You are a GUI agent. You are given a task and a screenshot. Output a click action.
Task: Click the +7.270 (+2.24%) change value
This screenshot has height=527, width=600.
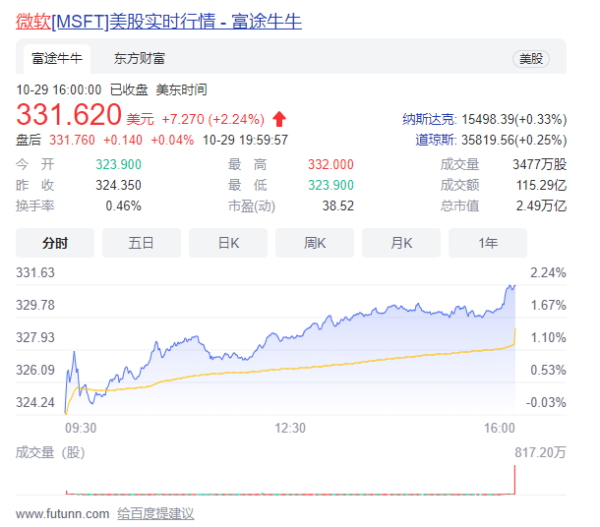[213, 119]
